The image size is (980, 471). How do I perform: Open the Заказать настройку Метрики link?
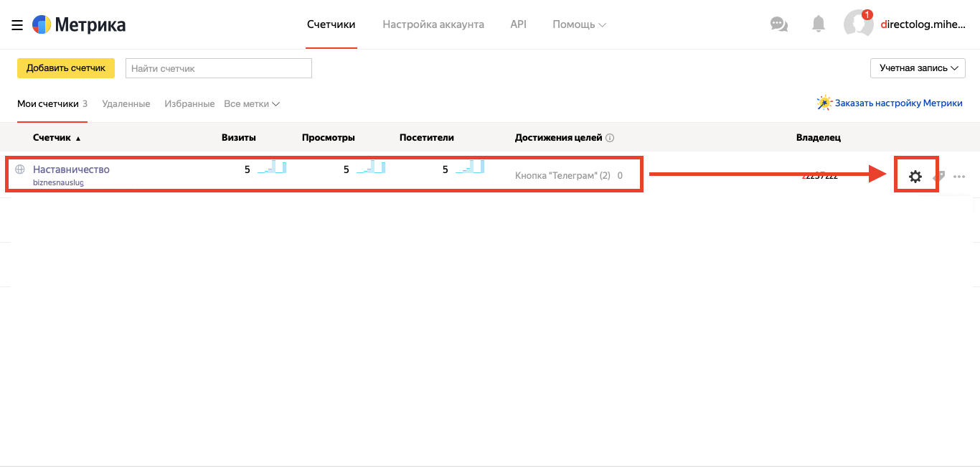[x=899, y=103]
